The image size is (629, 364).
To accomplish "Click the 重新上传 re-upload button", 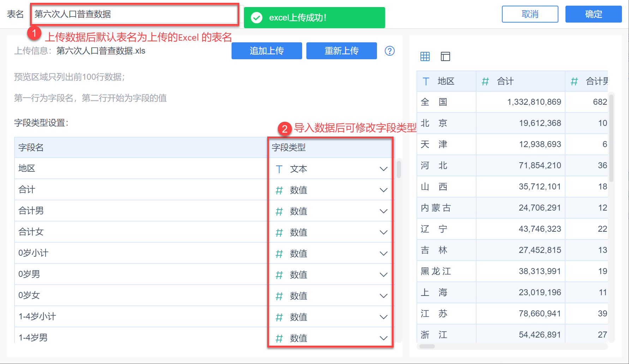I will [x=341, y=51].
